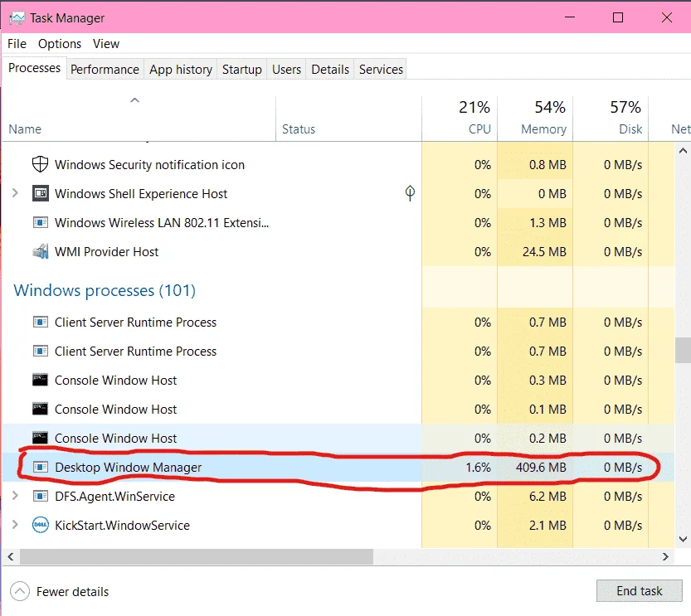691x616 pixels.
Task: Select the Windows Security notification icon row
Action: tap(338, 164)
